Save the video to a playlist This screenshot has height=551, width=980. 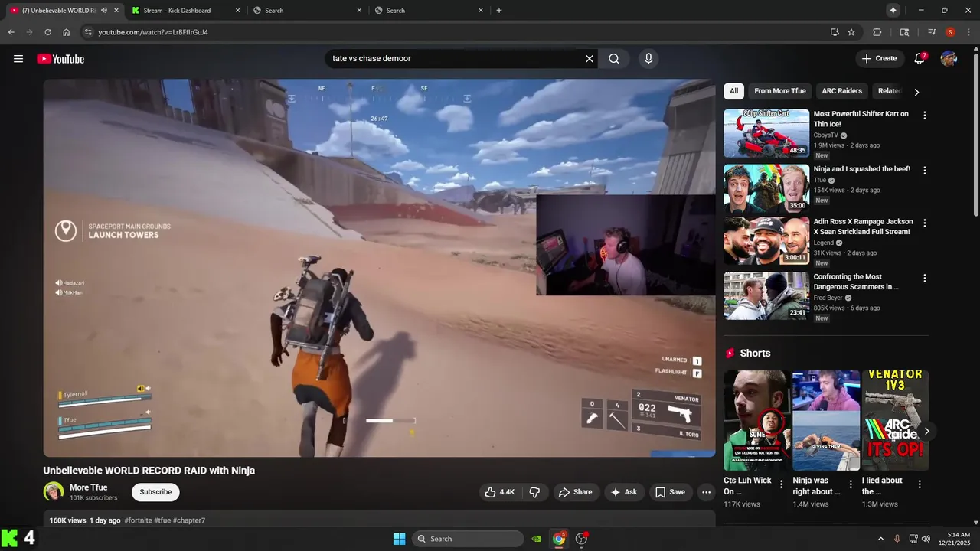pos(670,492)
